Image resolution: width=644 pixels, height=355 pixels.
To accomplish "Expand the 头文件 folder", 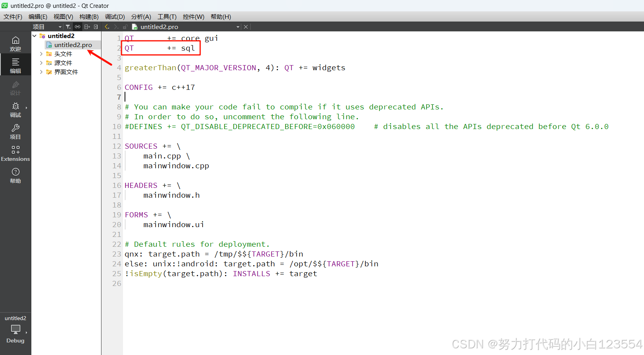I will (41, 54).
